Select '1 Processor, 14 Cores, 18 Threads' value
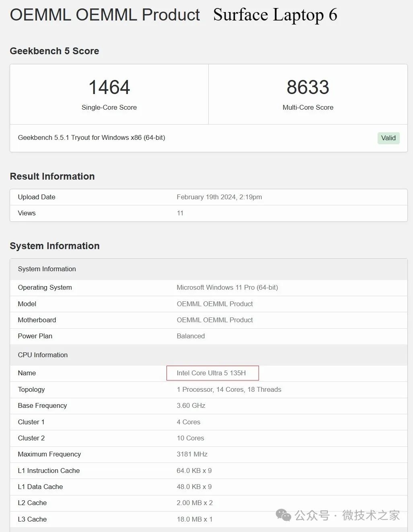The image size is (413, 532). point(229,389)
